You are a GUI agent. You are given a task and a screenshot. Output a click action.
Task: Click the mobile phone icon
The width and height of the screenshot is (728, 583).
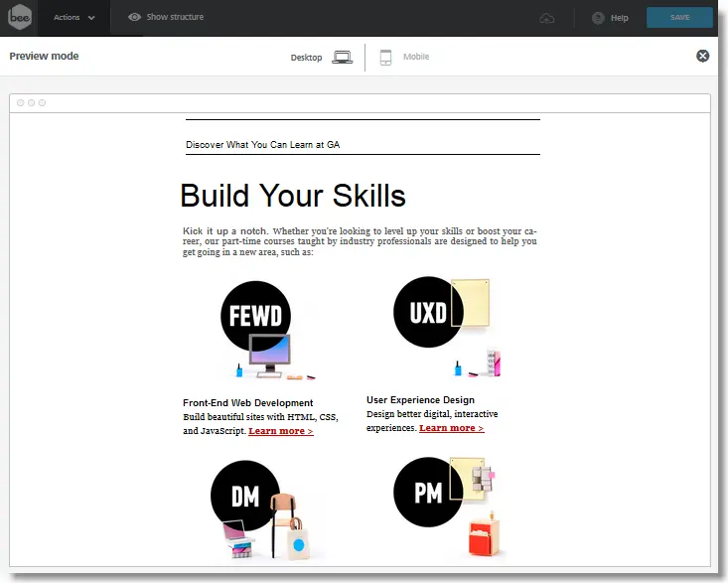pos(385,57)
